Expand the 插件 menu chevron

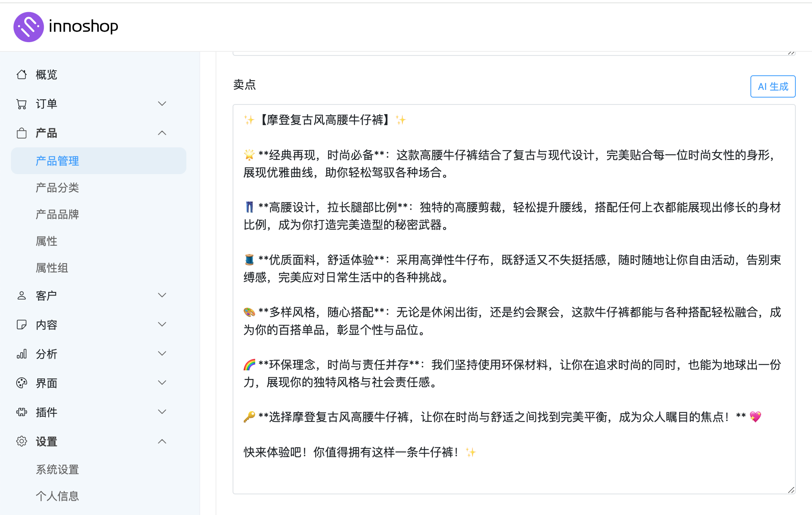[162, 412]
